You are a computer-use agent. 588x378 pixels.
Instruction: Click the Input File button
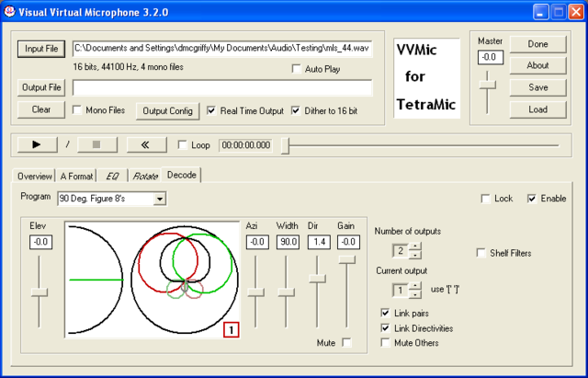[x=41, y=49]
